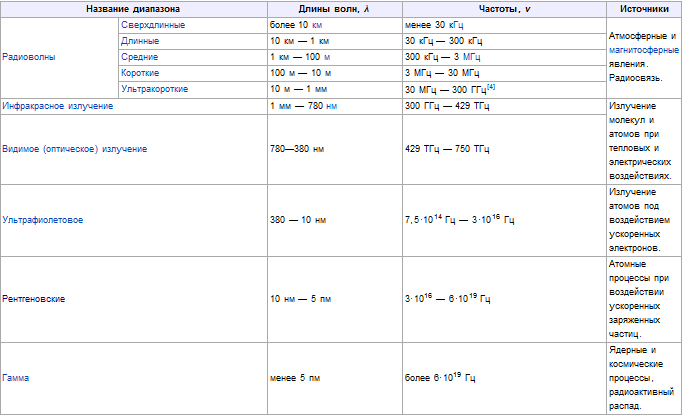Click the 'Источники' column header
The image size is (682, 416).
(x=644, y=9)
